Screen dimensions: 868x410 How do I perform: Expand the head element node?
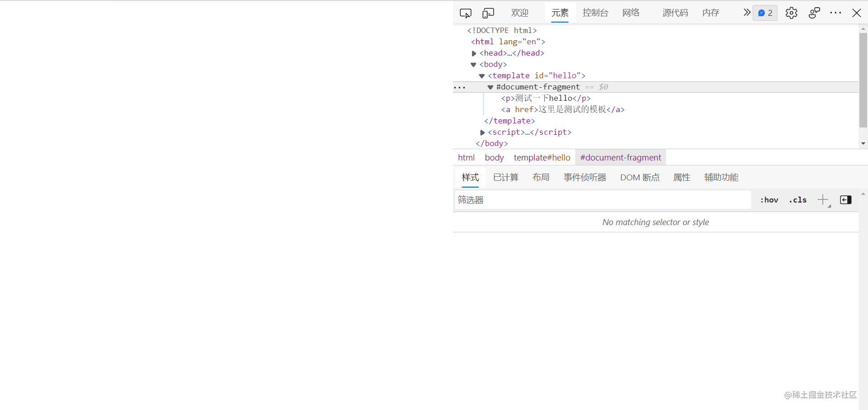pos(473,53)
